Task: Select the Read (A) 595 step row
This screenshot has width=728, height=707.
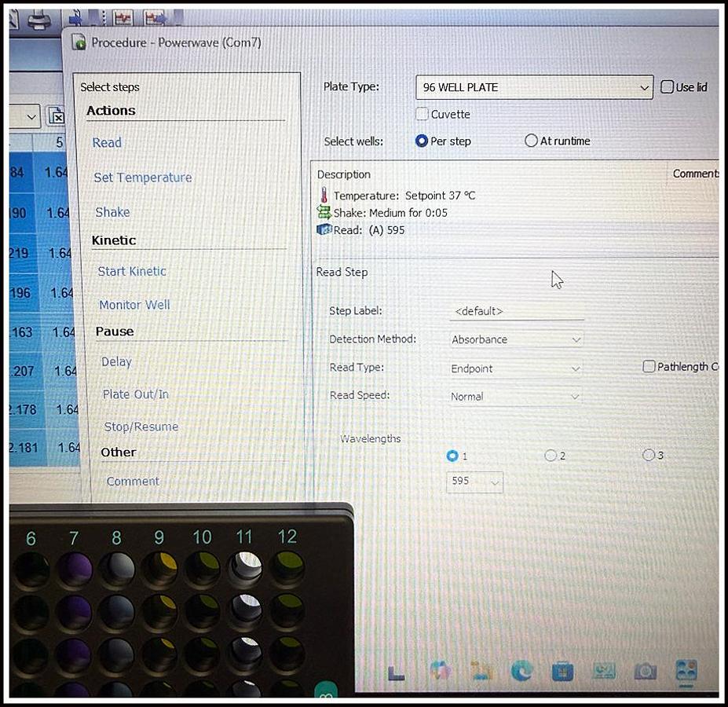Action: pyautogui.click(x=369, y=230)
